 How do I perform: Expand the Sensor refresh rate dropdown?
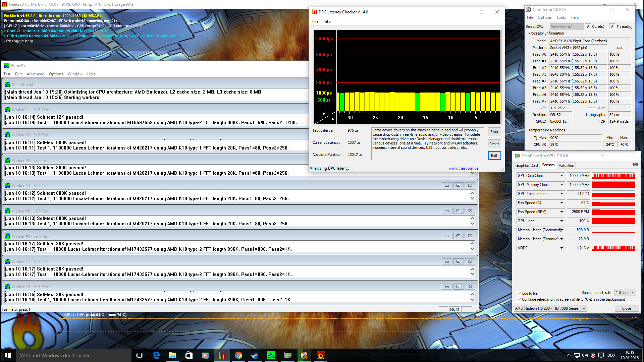(625, 293)
